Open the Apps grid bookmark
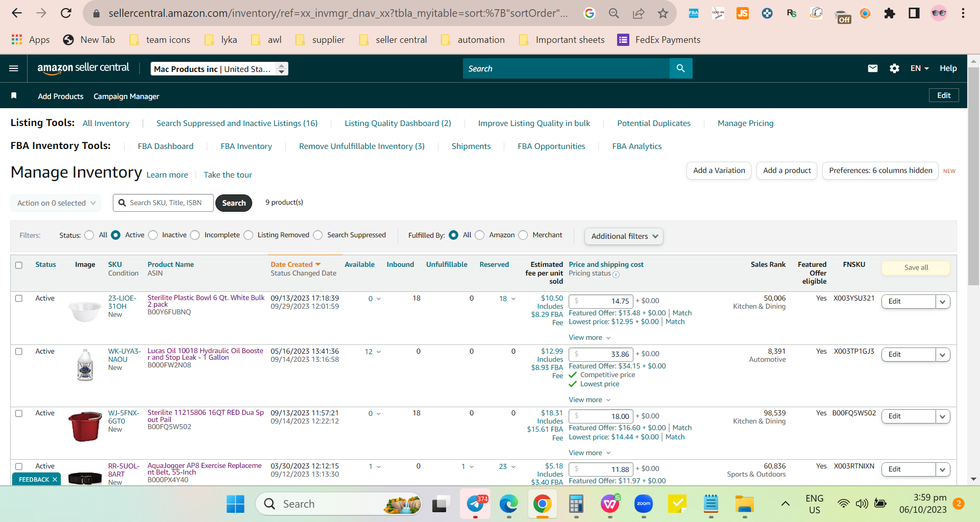The height and width of the screenshot is (522, 980). (x=31, y=40)
